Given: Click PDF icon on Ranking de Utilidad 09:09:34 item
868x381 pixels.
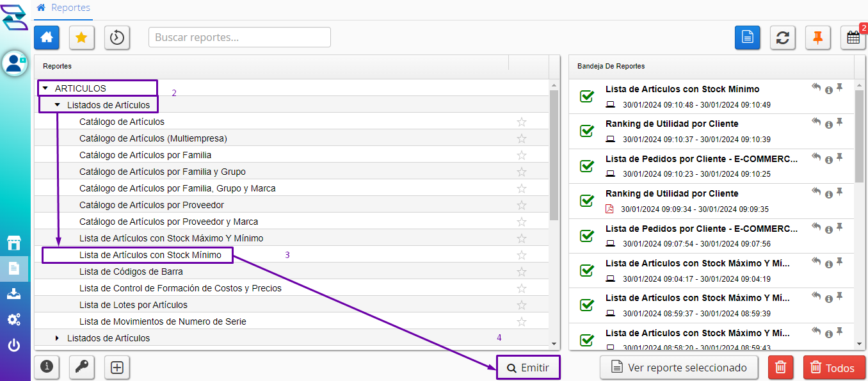Looking at the screenshot, I should tap(609, 209).
